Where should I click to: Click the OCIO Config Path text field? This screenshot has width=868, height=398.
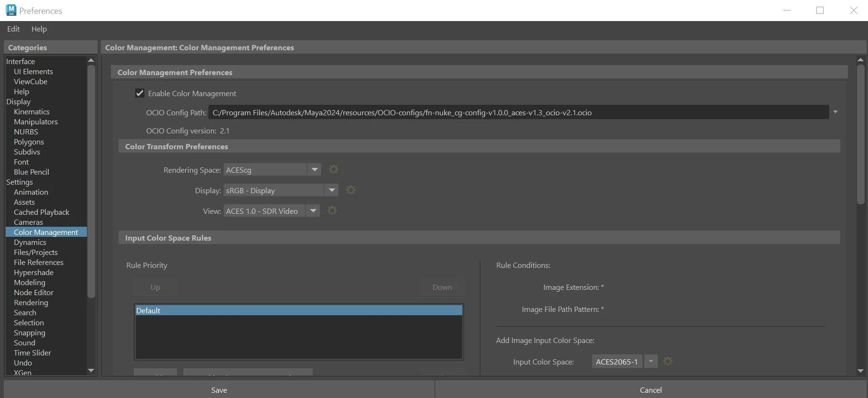(x=519, y=112)
